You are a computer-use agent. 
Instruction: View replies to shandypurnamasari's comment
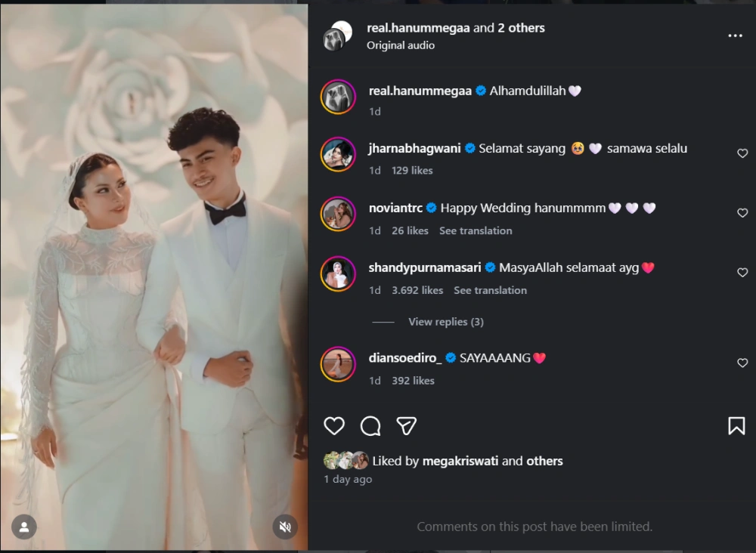(x=446, y=321)
